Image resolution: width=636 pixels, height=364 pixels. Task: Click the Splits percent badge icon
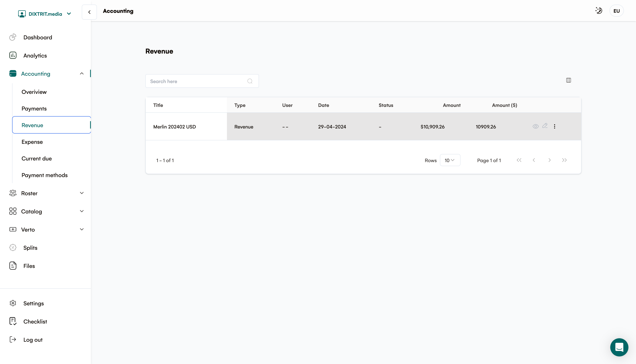point(13,247)
